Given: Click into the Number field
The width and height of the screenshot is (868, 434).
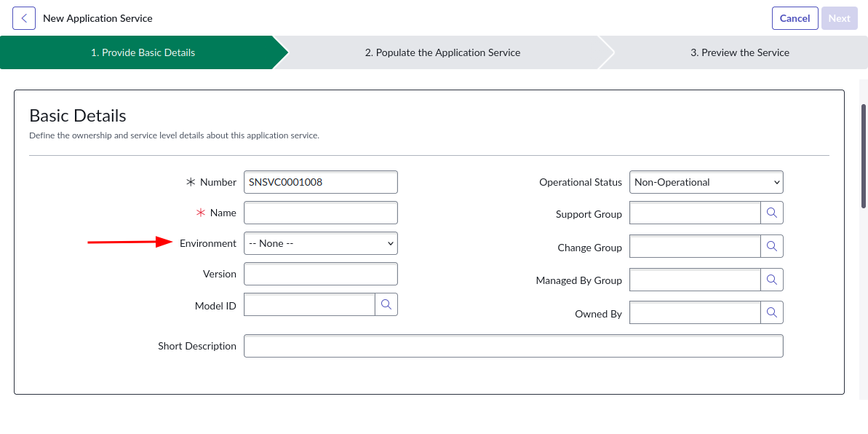Looking at the screenshot, I should [x=321, y=182].
